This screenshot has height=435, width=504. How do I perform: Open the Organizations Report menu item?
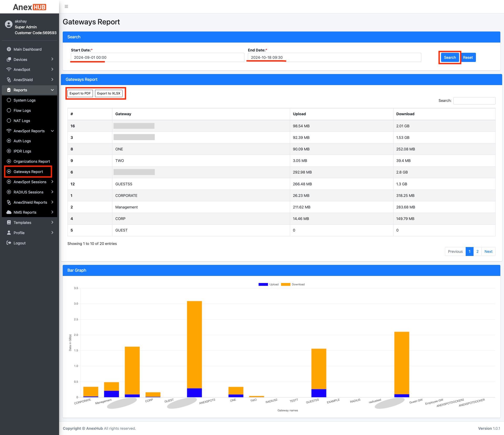(31, 161)
